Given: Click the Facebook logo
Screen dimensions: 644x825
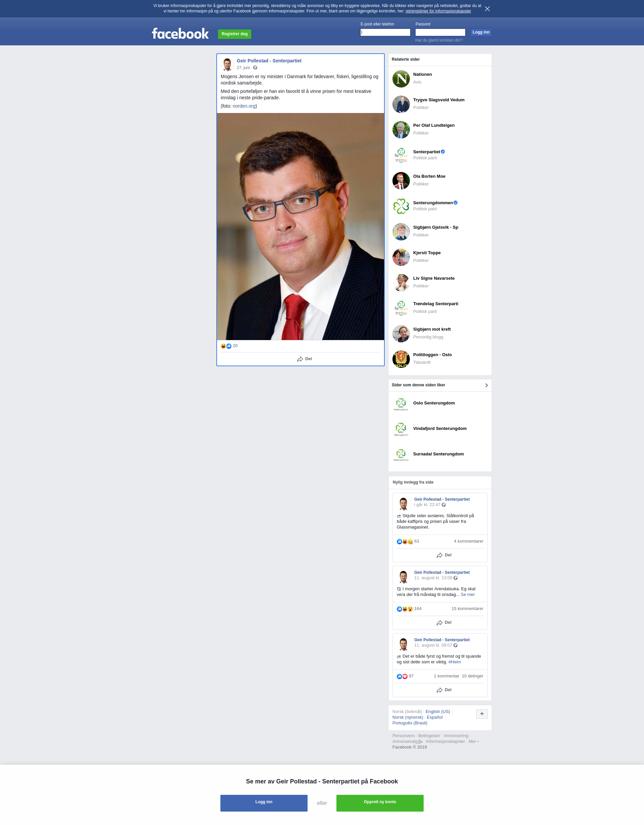Looking at the screenshot, I should pyautogui.click(x=180, y=34).
